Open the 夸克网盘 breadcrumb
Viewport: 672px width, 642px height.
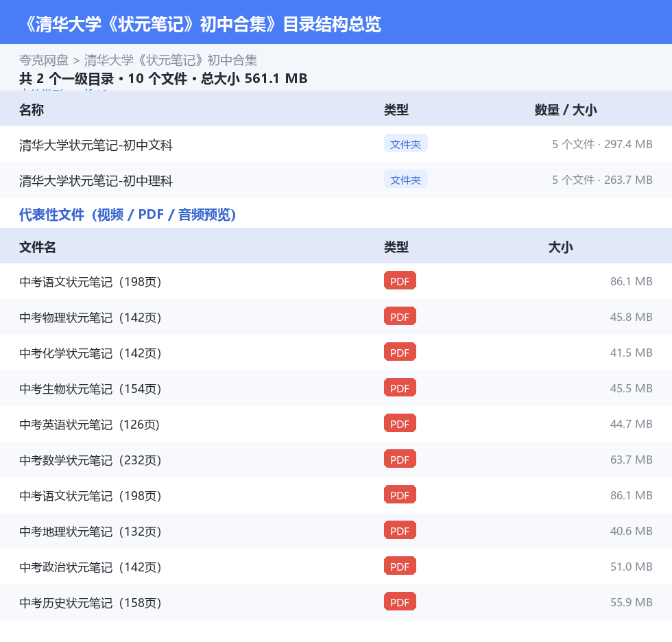click(x=44, y=60)
